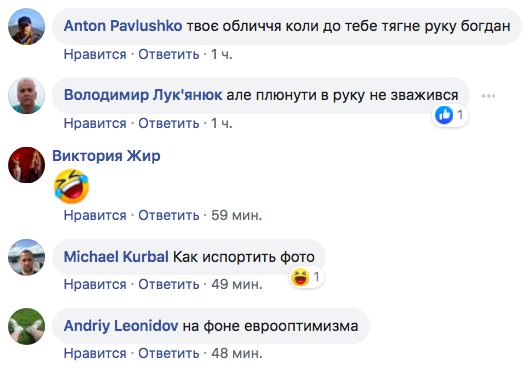Click the laughing emoji sticker by Виктория Жир
The height and width of the screenshot is (369, 524).
click(71, 186)
